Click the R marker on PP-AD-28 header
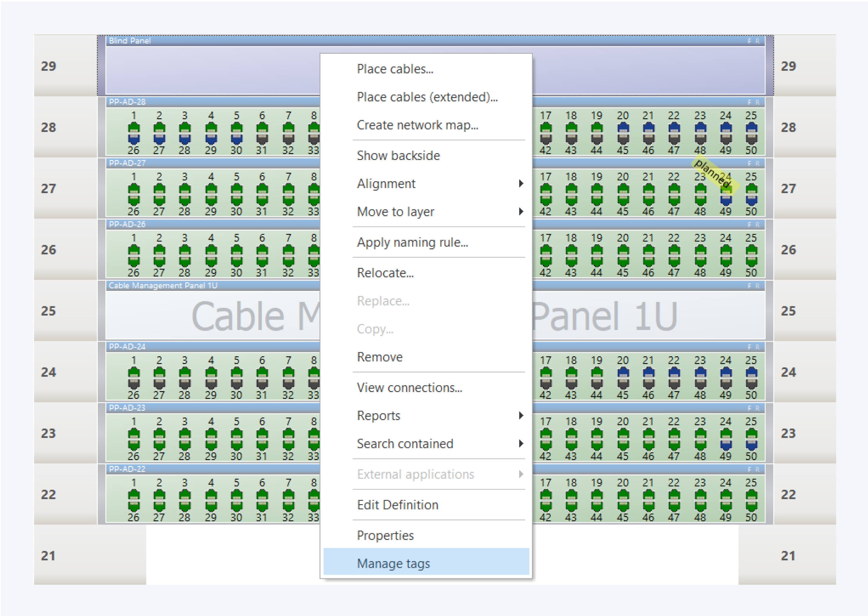Viewport: 868px width, 616px height. tap(757, 102)
